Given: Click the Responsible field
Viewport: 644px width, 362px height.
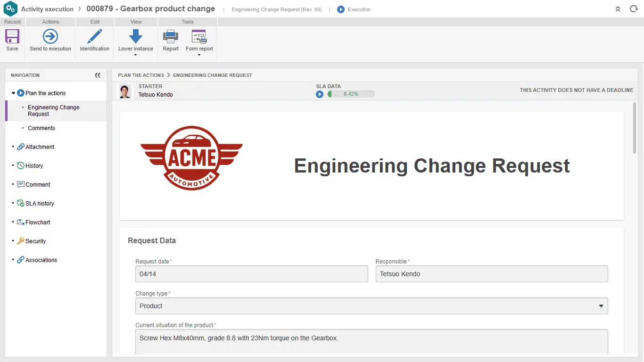Looking at the screenshot, I should [492, 274].
